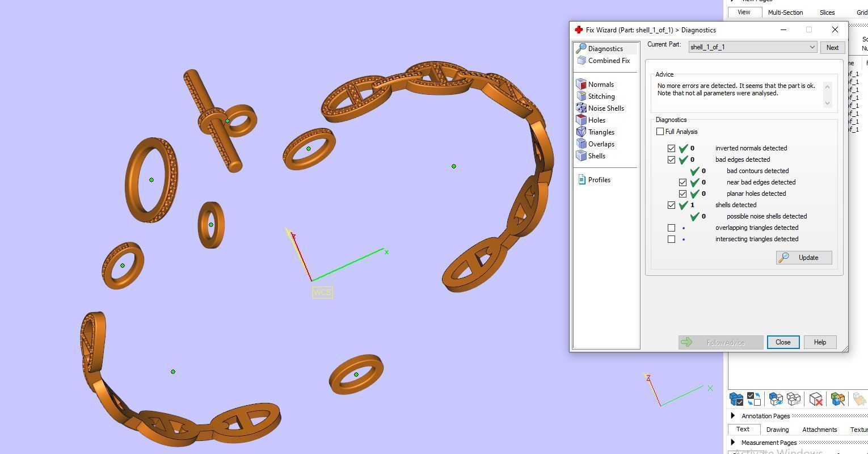
Task: Toggle inverted normals detected checkbox
Action: pos(671,149)
